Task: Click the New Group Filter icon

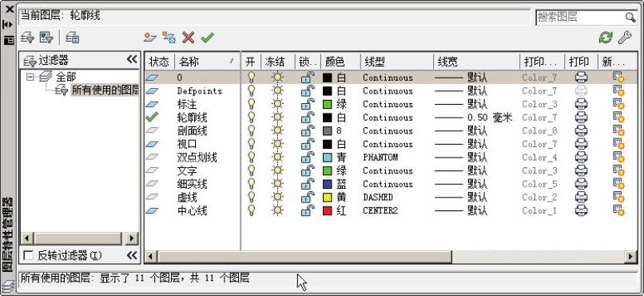Action: click(46, 38)
